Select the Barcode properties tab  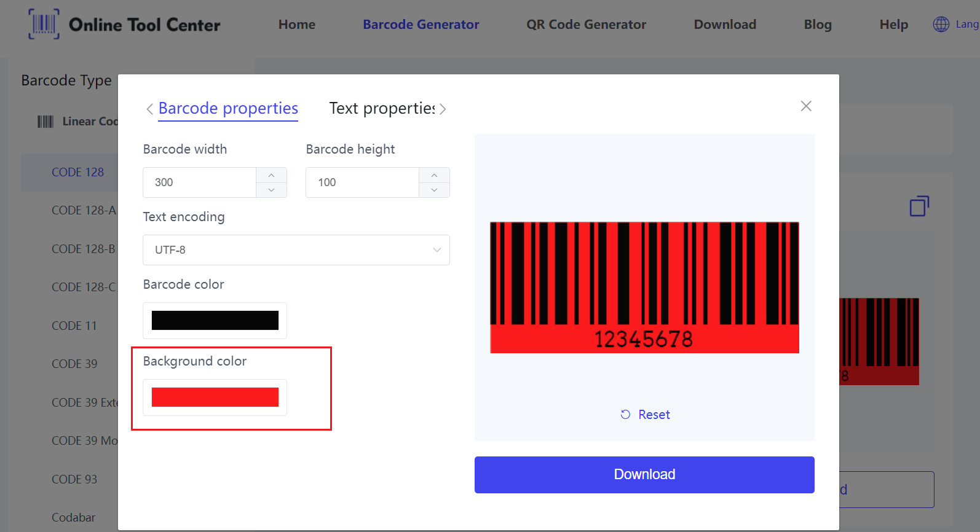tap(228, 109)
